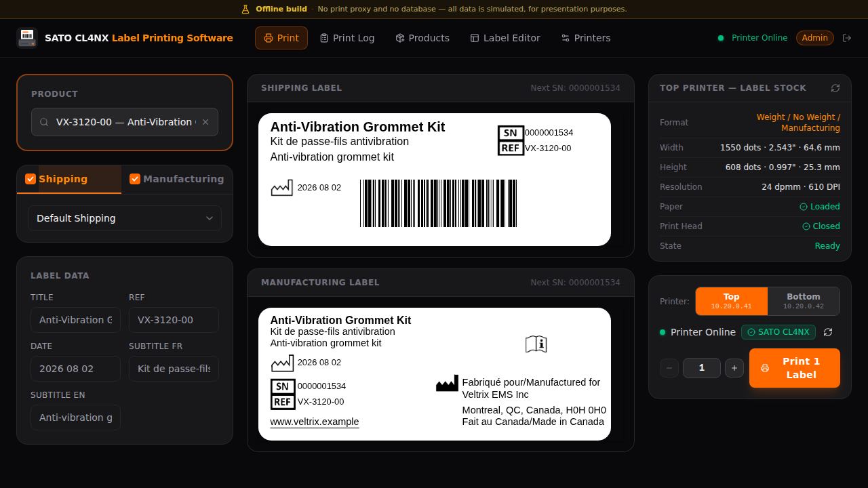868x488 pixels.
Task: Click the instructions booklet icon on manufacturing label
Action: (x=536, y=344)
